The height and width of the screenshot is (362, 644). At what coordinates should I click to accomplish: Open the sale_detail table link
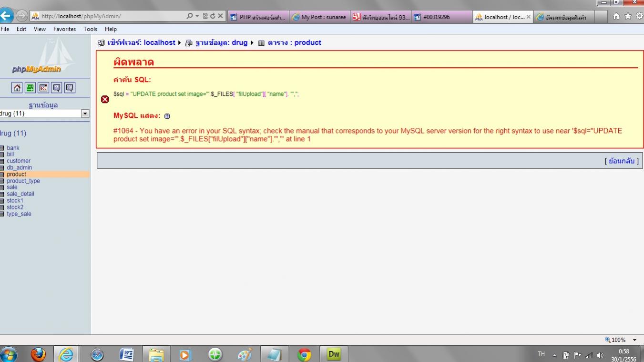(x=20, y=194)
